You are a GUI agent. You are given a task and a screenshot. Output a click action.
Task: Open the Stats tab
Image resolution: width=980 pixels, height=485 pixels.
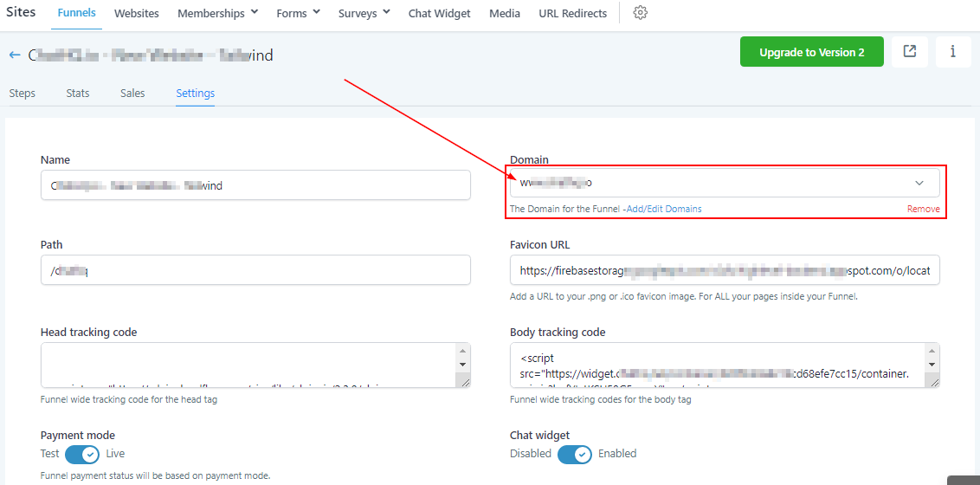[78, 94]
